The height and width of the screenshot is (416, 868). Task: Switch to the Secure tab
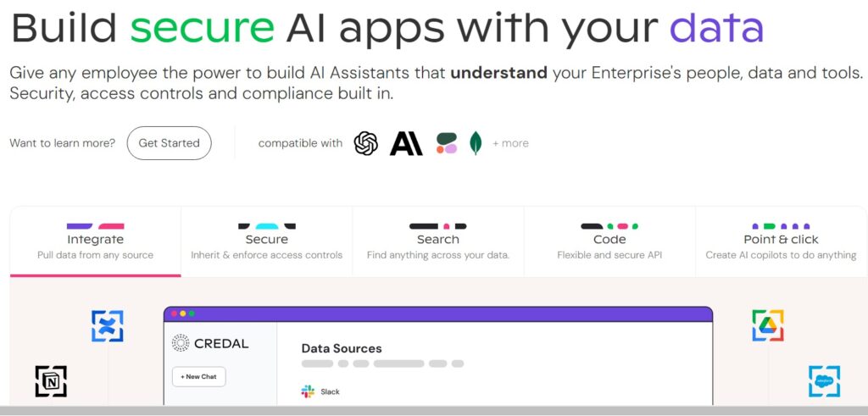267,241
